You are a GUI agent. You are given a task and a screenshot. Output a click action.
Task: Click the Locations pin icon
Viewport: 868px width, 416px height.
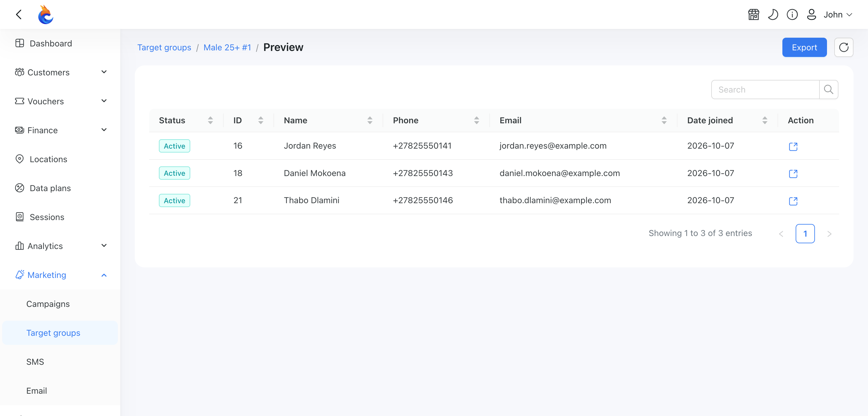click(x=20, y=159)
